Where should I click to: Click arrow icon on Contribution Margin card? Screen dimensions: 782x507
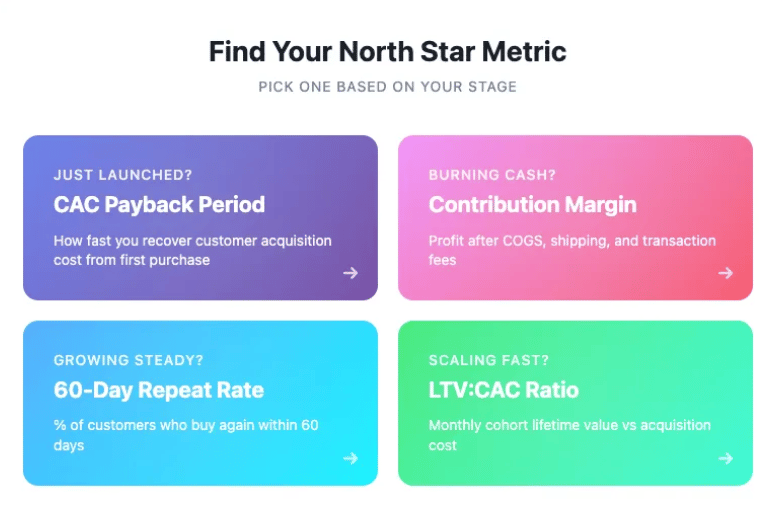click(726, 273)
